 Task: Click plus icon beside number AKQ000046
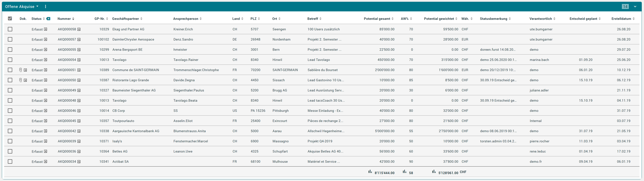[x=79, y=111]
